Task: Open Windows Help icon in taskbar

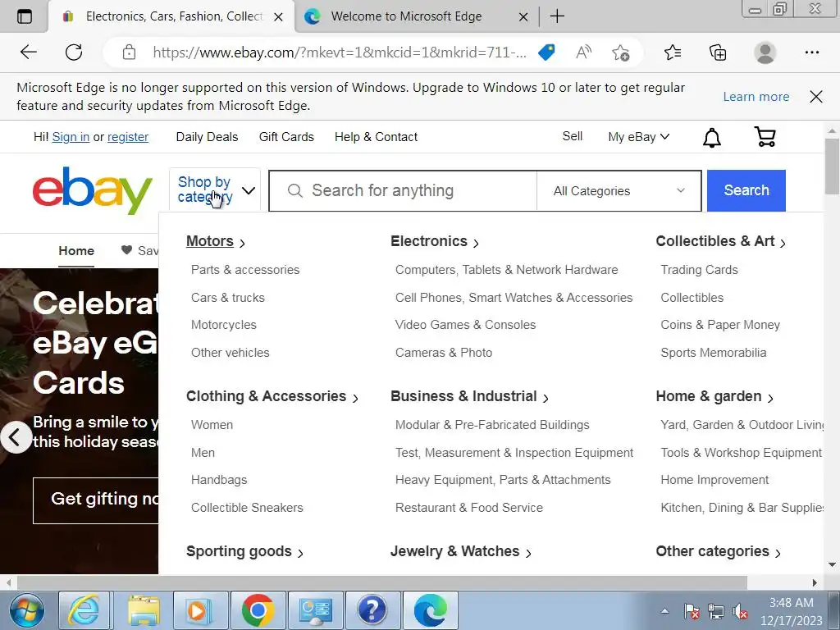Action: (372, 610)
